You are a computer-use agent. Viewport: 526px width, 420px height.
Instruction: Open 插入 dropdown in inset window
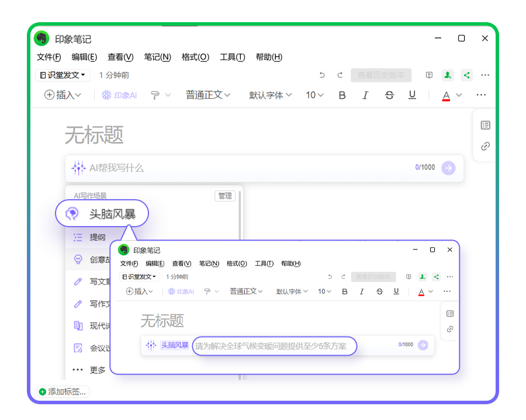coord(139,291)
